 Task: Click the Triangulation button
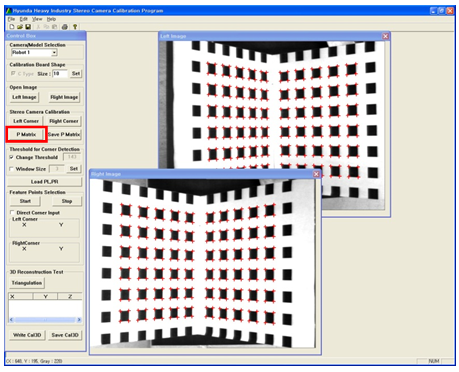click(x=27, y=283)
